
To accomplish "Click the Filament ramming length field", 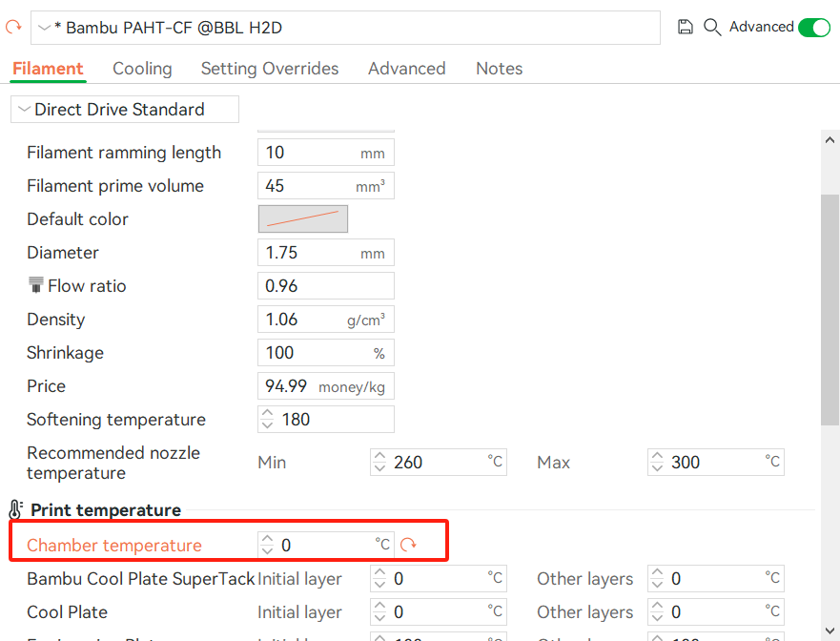I will click(x=326, y=153).
